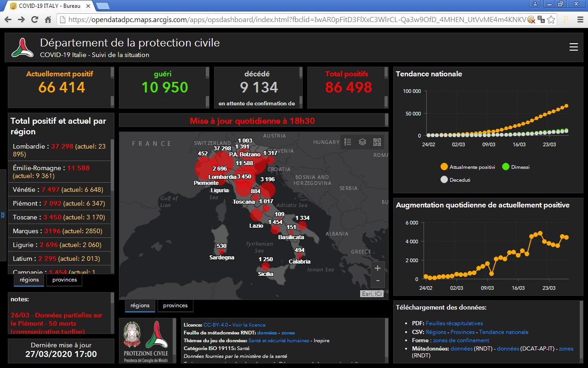Open the Chrome browser menu
This screenshot has width=588, height=368.
(579, 19)
